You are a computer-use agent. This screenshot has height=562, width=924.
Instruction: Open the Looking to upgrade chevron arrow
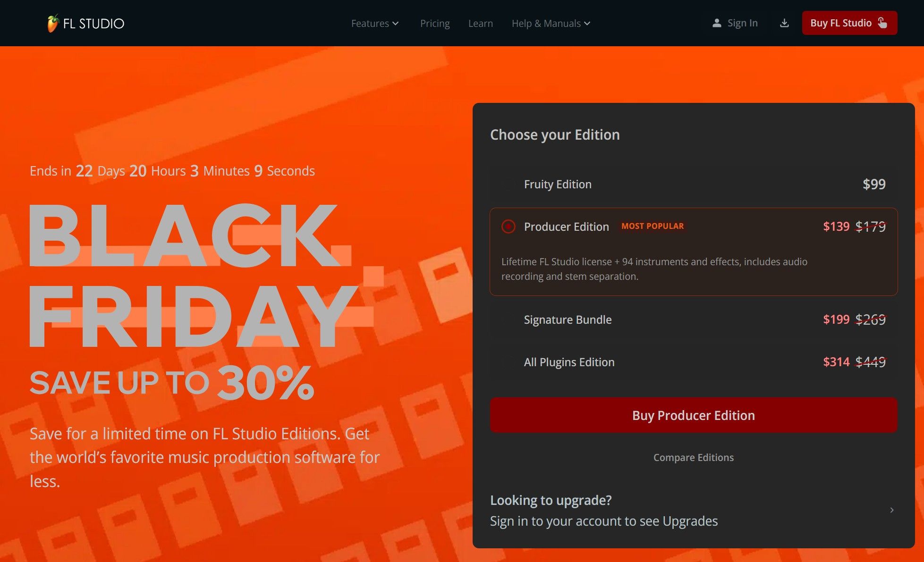point(892,510)
